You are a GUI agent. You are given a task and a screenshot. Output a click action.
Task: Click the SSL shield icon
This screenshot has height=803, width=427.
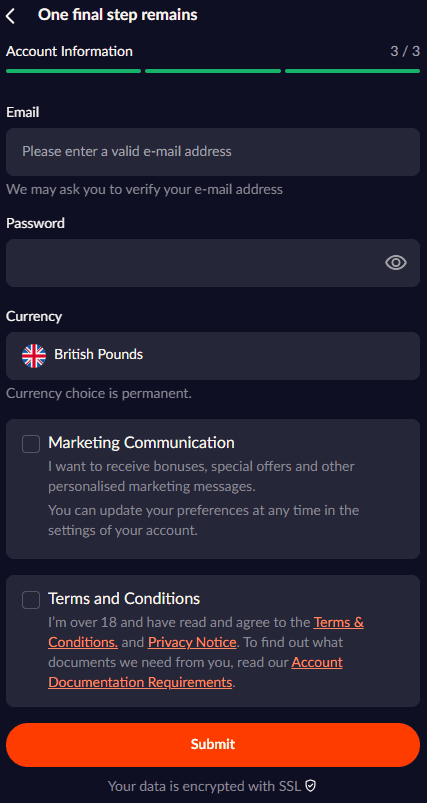(310, 786)
